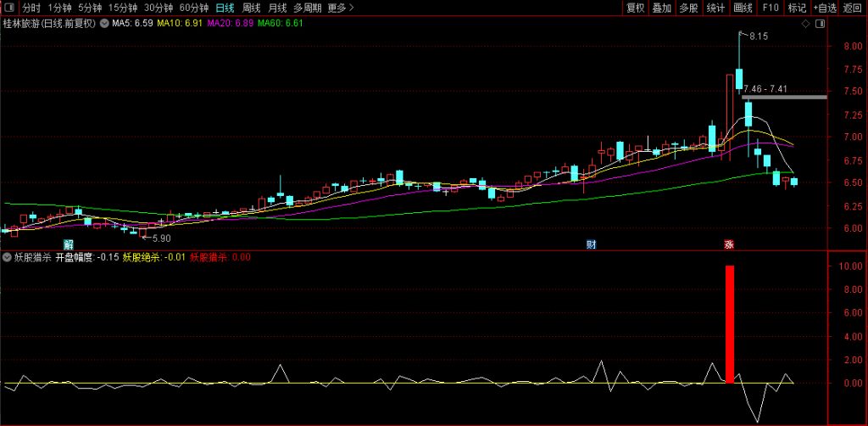Click the diamond marker icon near top right
The width and height of the screenshot is (868, 426).
[804, 24]
